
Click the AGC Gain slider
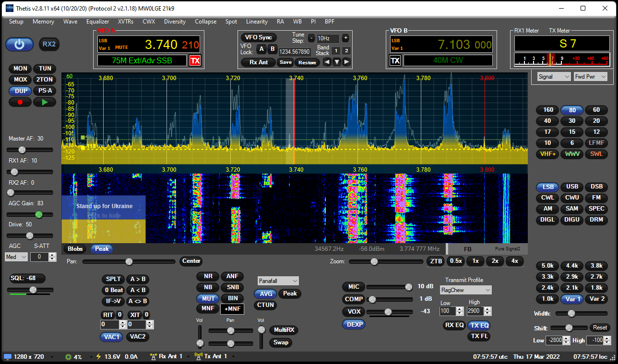(30, 214)
